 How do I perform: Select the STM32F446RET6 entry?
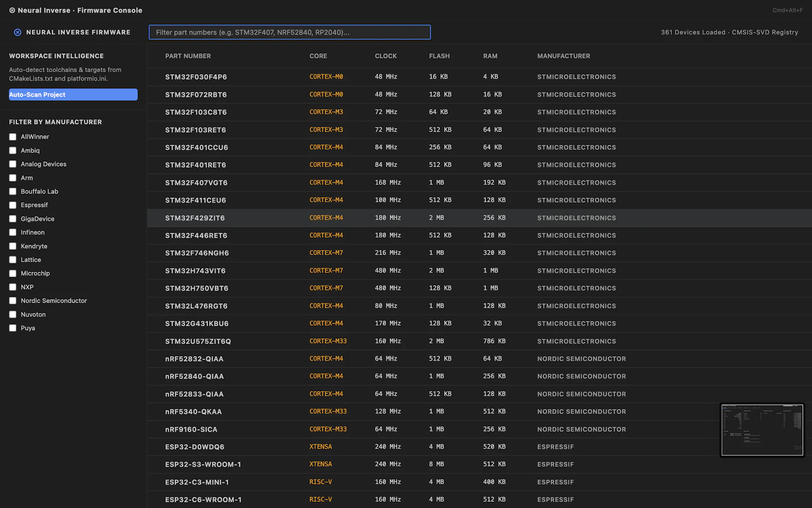click(480, 235)
